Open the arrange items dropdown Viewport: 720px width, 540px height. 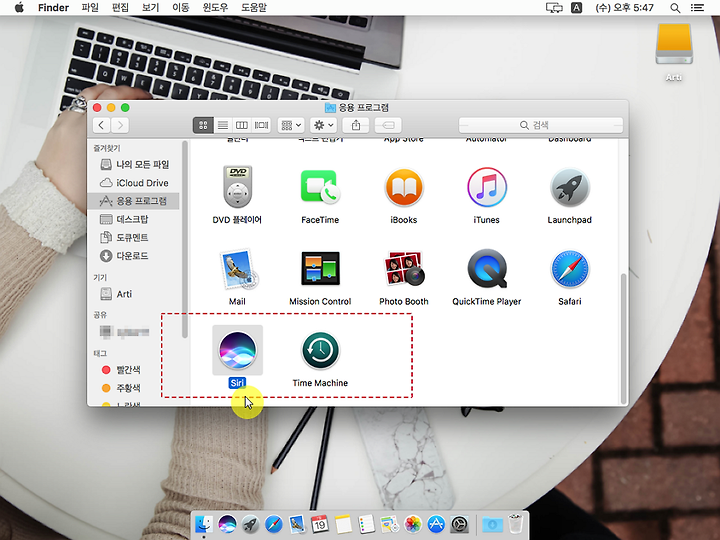(x=291, y=125)
